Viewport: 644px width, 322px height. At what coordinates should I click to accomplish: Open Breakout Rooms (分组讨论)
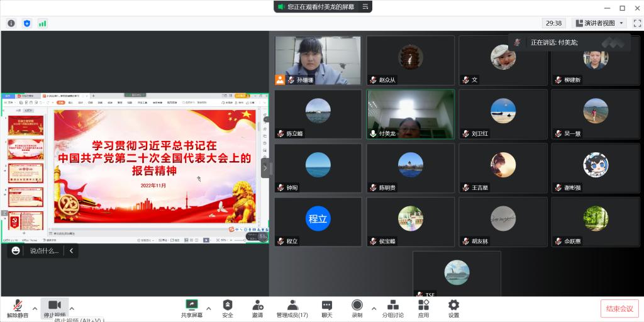pos(393,307)
